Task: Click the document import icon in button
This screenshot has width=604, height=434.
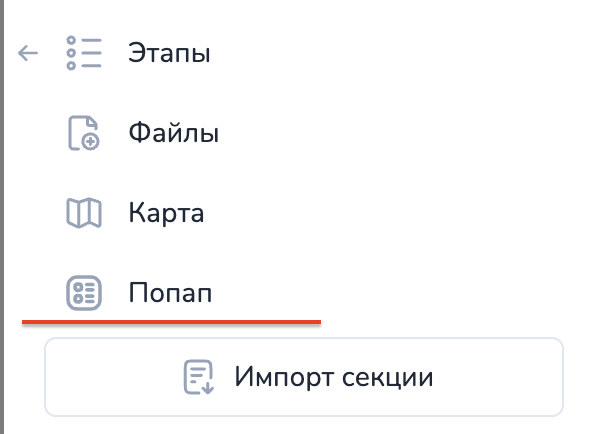Action: pyautogui.click(x=198, y=377)
